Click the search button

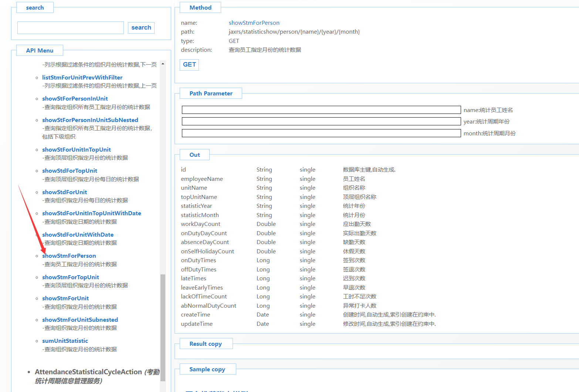(141, 28)
